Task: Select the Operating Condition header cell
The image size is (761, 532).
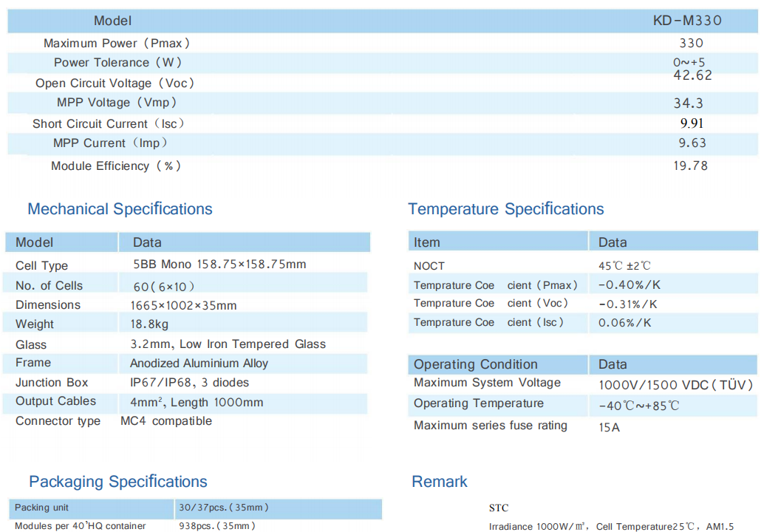Action: point(475,364)
